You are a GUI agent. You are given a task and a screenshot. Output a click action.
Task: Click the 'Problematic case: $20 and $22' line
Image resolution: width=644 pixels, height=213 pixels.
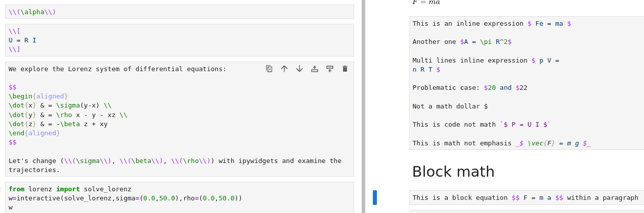tap(470, 88)
